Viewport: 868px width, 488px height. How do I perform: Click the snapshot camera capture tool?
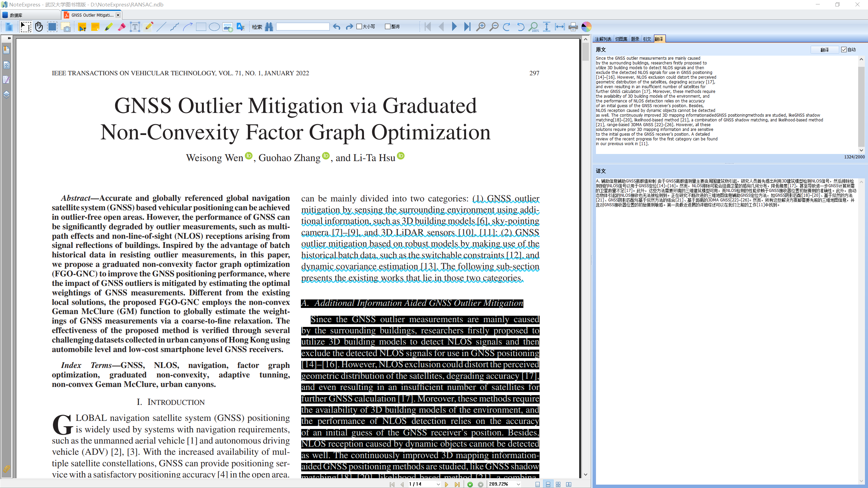(66, 27)
